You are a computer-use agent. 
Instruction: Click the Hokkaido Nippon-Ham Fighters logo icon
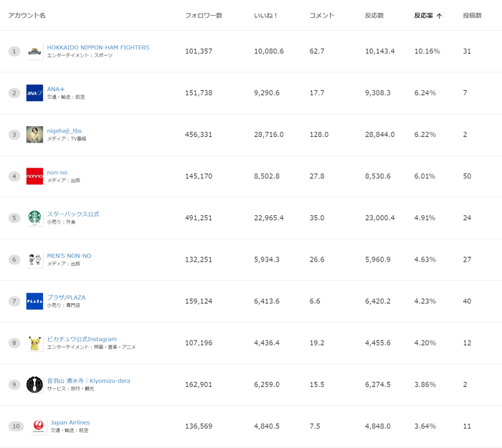click(x=34, y=51)
